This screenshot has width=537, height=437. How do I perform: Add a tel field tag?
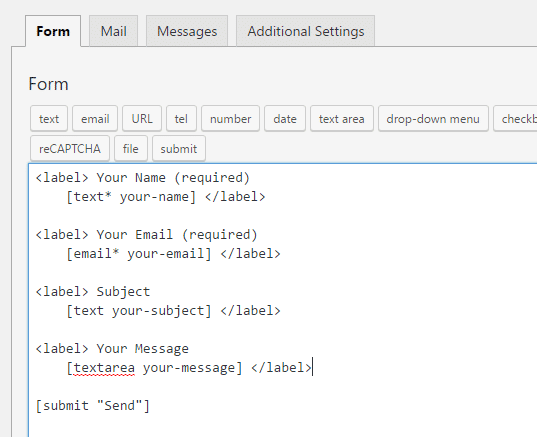pos(181,119)
